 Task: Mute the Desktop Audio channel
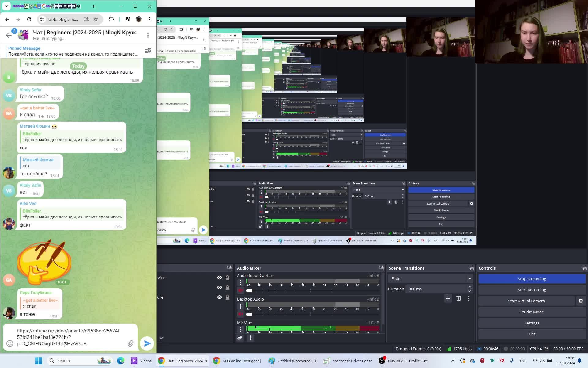click(x=240, y=314)
